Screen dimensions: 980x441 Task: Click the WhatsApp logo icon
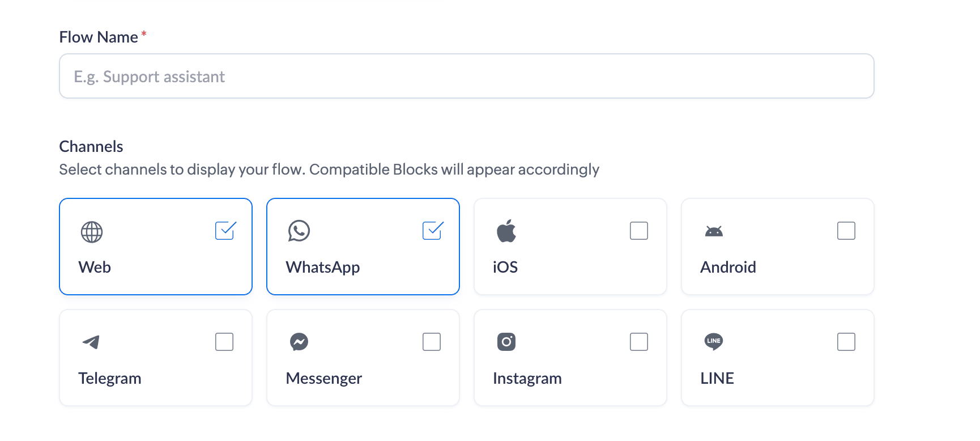pyautogui.click(x=299, y=231)
